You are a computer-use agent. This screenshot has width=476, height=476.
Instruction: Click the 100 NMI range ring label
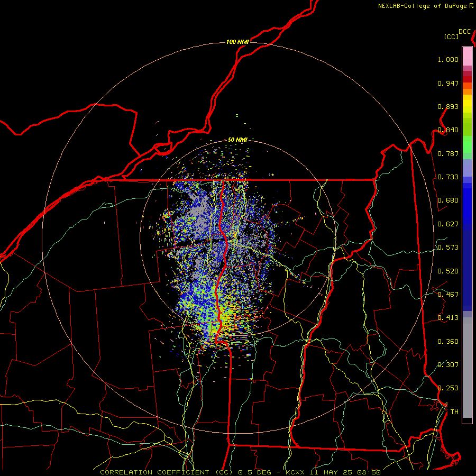tap(237, 42)
